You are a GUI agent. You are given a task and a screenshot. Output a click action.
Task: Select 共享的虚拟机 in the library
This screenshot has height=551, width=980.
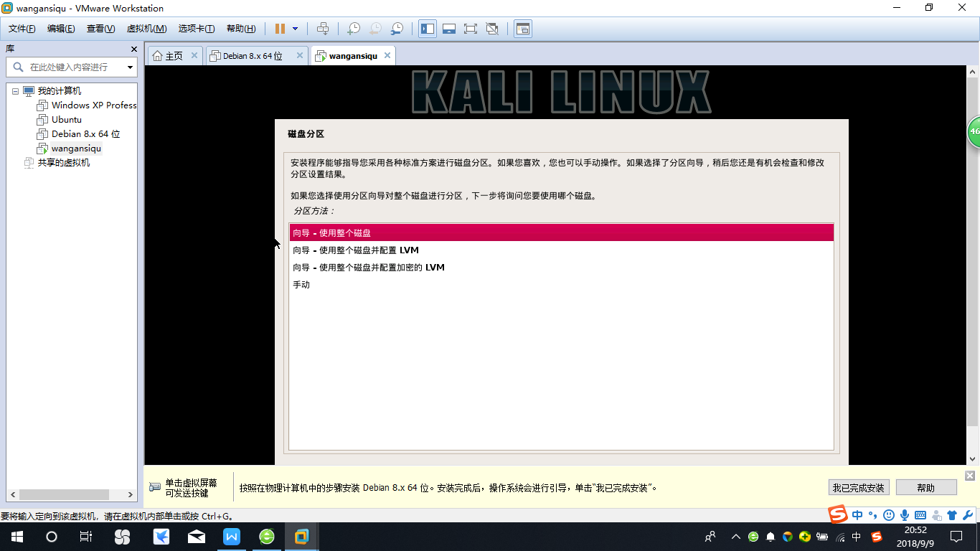point(64,163)
